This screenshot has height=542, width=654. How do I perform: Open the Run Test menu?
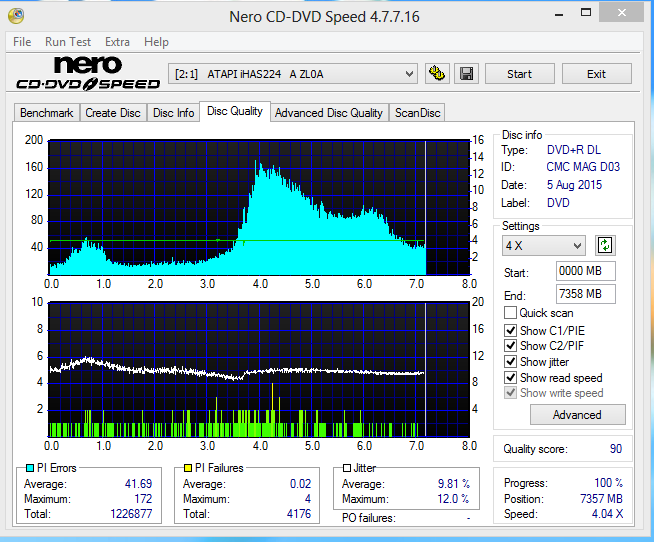pyautogui.click(x=68, y=42)
